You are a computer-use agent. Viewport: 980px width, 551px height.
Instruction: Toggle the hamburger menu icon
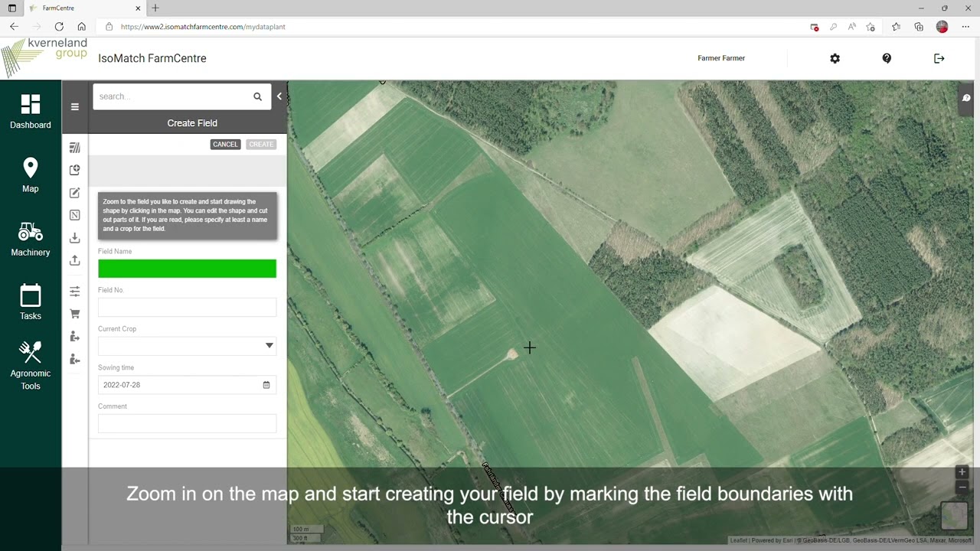click(75, 107)
